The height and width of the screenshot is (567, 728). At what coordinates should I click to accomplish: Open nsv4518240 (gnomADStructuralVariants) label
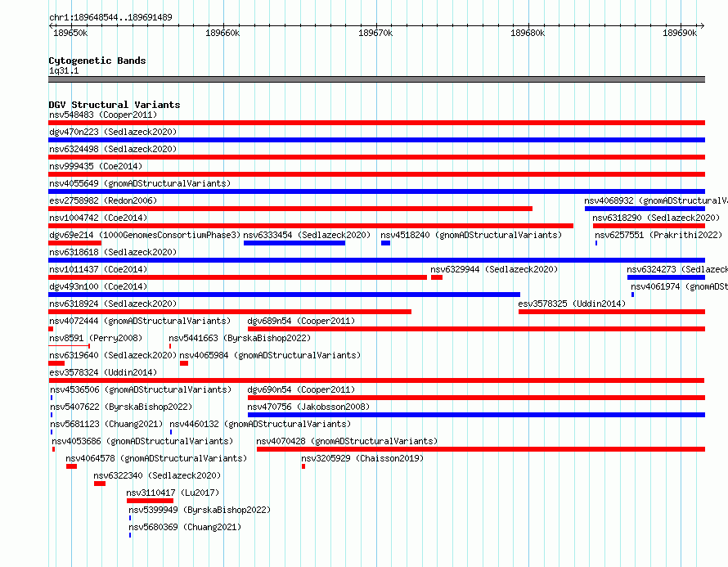[471, 235]
